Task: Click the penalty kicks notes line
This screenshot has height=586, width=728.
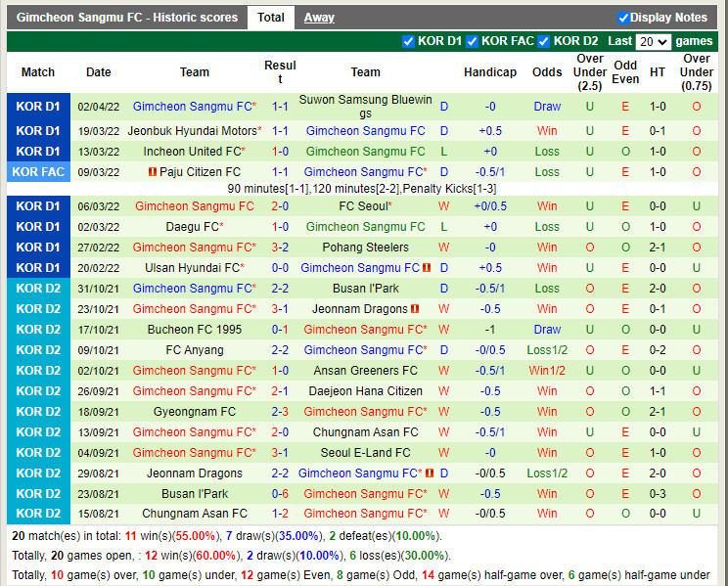Action: 362,189
